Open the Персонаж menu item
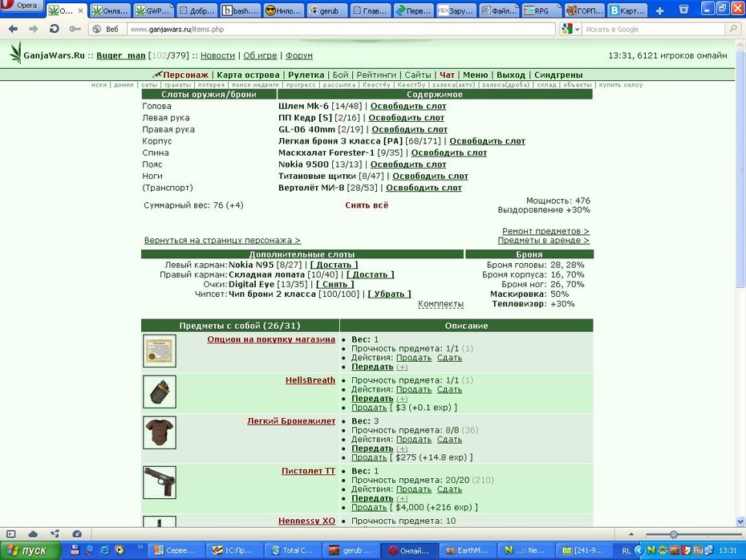This screenshot has width=746, height=560. coord(185,75)
